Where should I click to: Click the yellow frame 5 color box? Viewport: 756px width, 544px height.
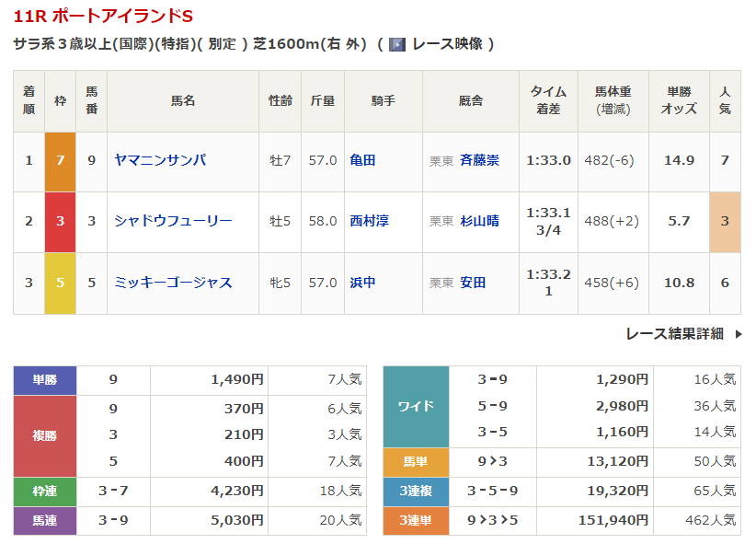[x=60, y=283]
